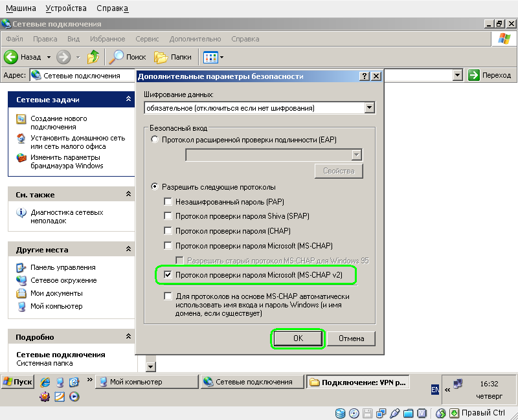Launch Windows Media Player from quick launch
The height and width of the screenshot is (420, 518).
pos(74,396)
